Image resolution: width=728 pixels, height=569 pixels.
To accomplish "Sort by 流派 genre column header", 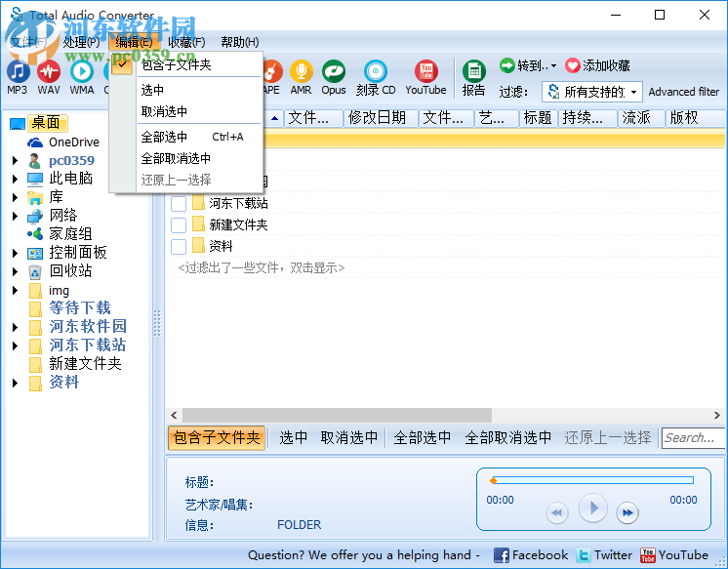I will tap(641, 118).
